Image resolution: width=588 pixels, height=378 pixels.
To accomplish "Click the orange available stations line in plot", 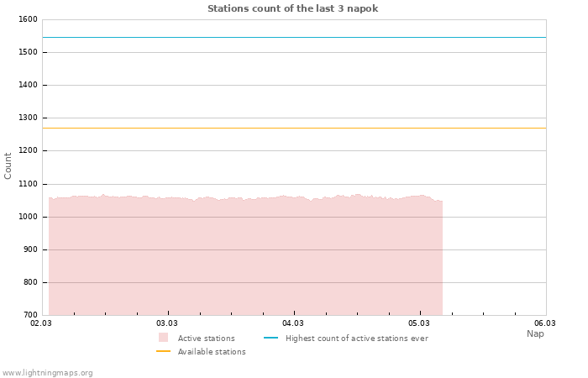I will tap(294, 128).
